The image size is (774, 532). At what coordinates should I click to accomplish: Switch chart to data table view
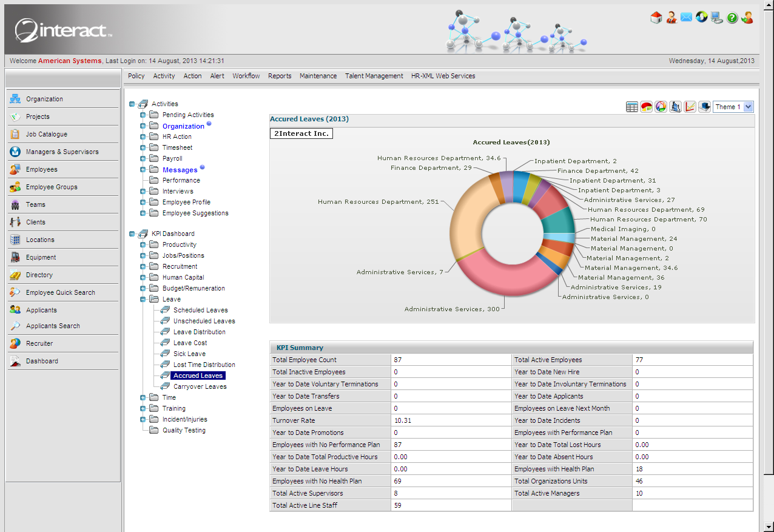pyautogui.click(x=632, y=107)
